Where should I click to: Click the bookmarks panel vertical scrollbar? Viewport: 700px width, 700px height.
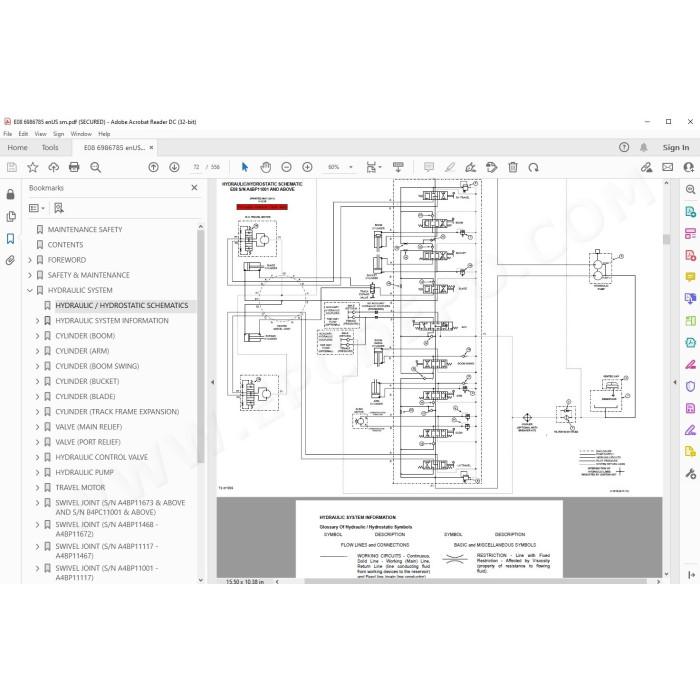(x=200, y=346)
